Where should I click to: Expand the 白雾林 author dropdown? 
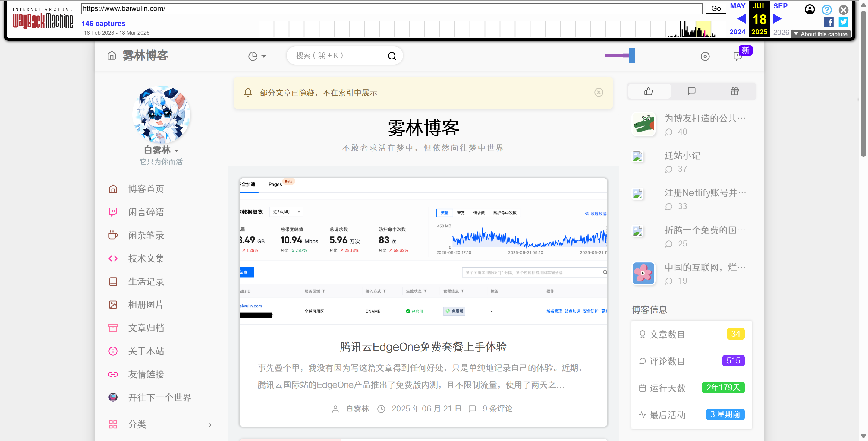(162, 150)
